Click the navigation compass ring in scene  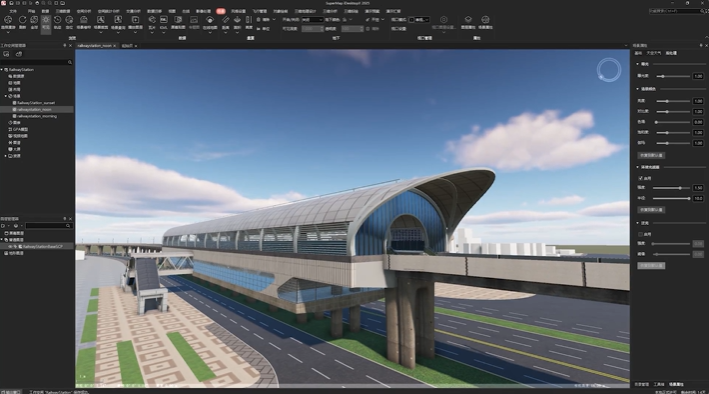click(609, 70)
